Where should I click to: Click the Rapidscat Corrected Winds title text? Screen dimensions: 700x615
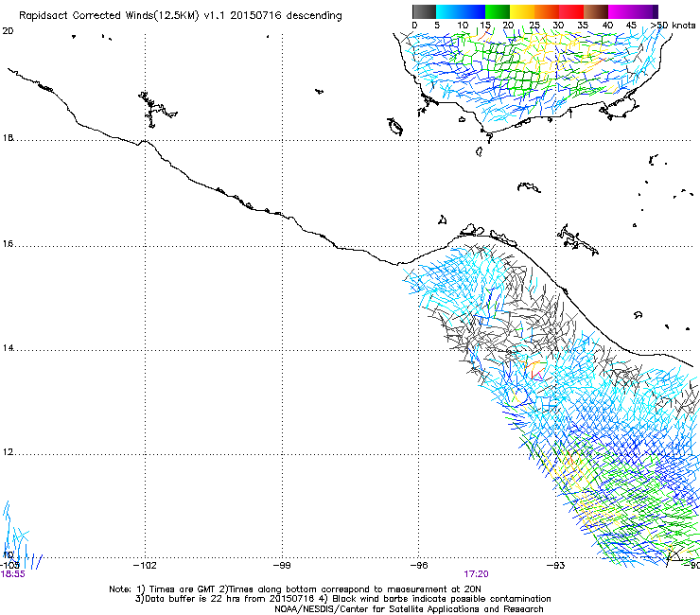[x=181, y=15]
